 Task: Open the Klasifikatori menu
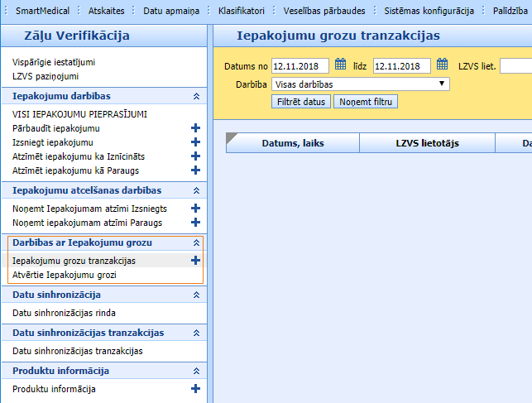[x=242, y=11]
